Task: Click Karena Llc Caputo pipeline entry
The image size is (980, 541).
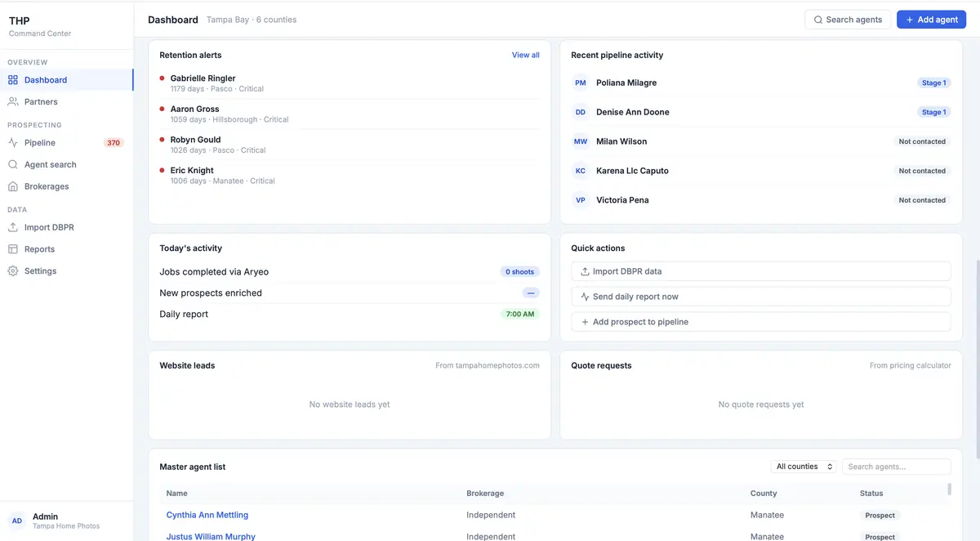Action: point(761,171)
